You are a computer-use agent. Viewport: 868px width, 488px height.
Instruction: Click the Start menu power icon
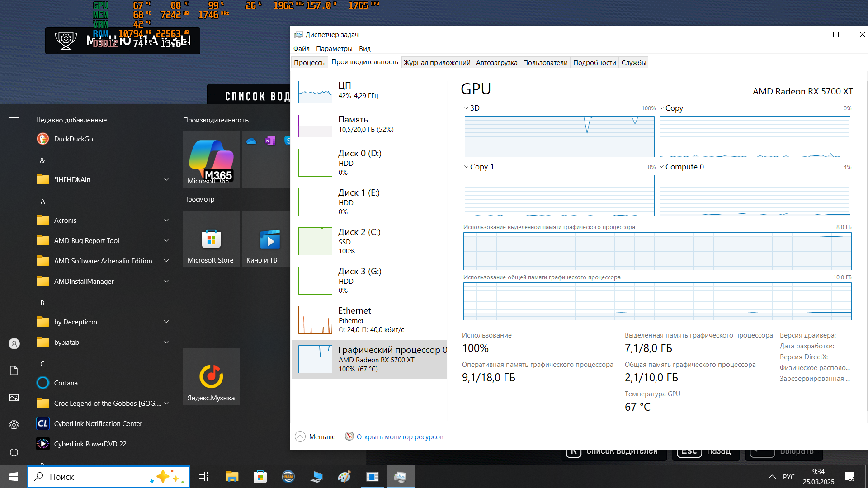[x=14, y=452]
